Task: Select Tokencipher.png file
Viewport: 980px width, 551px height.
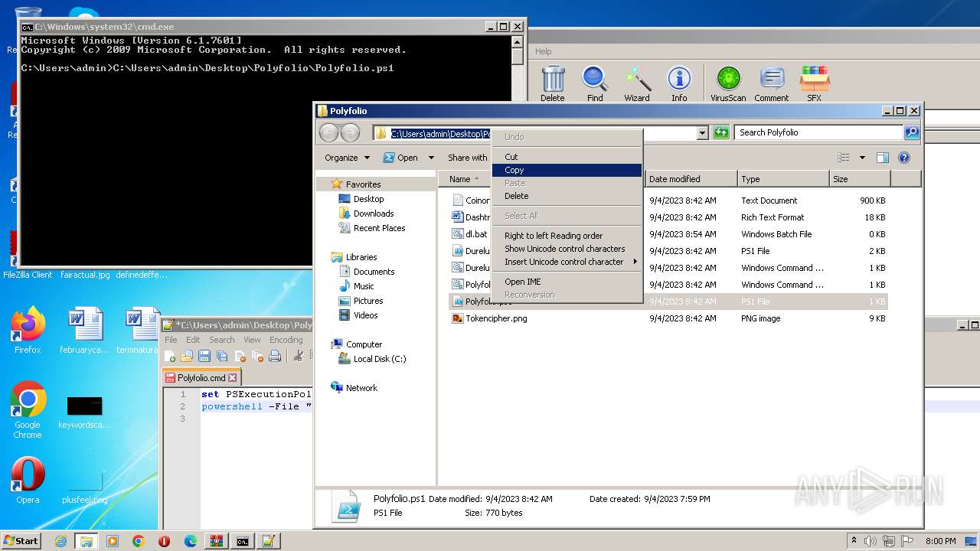Action: pos(496,318)
